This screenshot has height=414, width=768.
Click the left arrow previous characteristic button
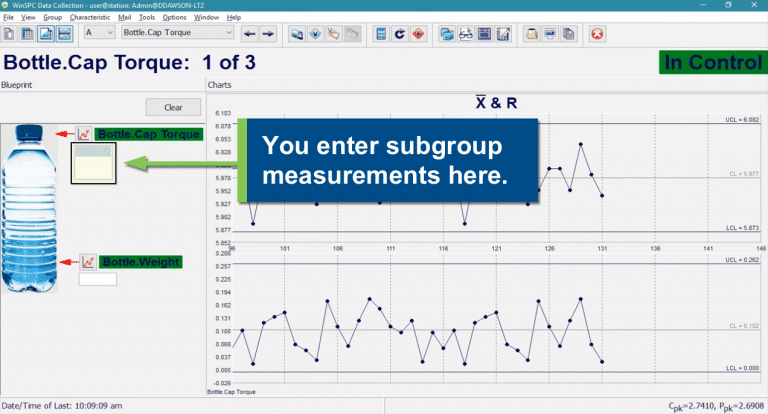click(x=249, y=33)
